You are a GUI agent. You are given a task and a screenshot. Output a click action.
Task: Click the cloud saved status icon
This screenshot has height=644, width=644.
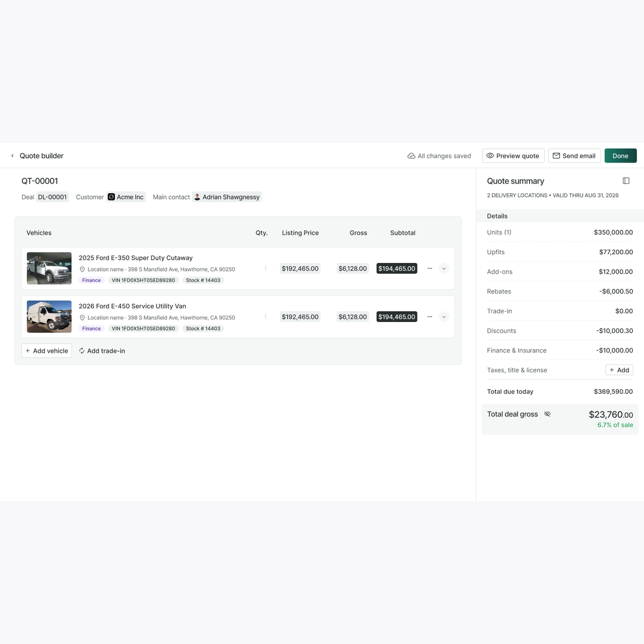pos(411,156)
